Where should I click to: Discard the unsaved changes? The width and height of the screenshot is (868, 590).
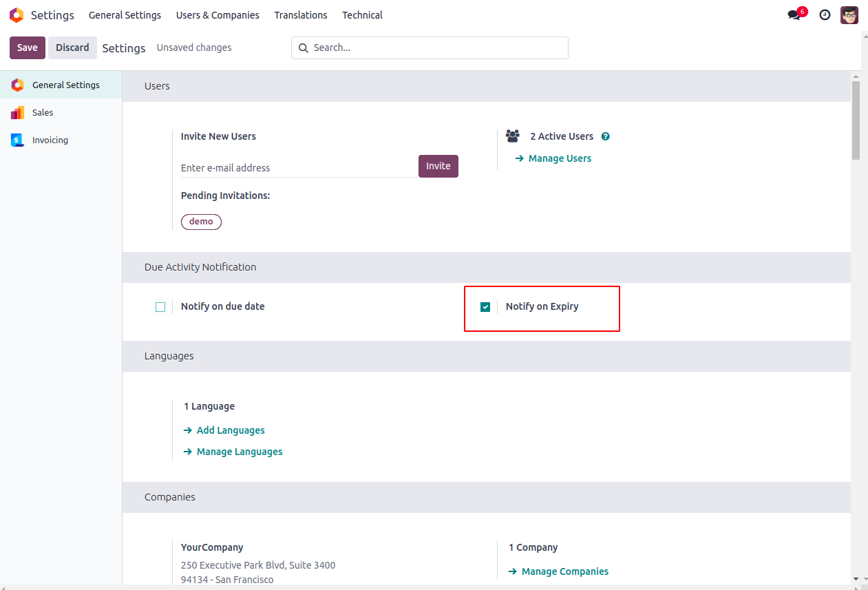click(x=72, y=48)
